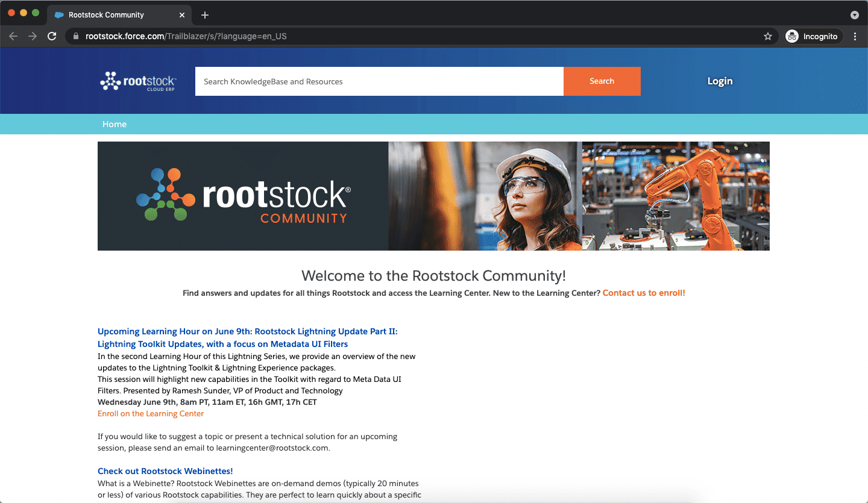Open 'Check out Rootstock Webinettes!' link
This screenshot has height=503, width=868.
click(165, 471)
